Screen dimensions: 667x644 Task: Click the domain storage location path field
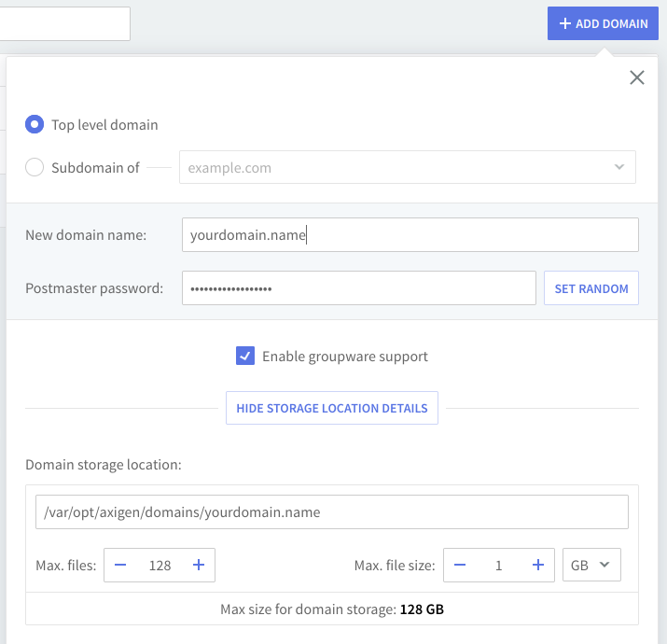[331, 512]
